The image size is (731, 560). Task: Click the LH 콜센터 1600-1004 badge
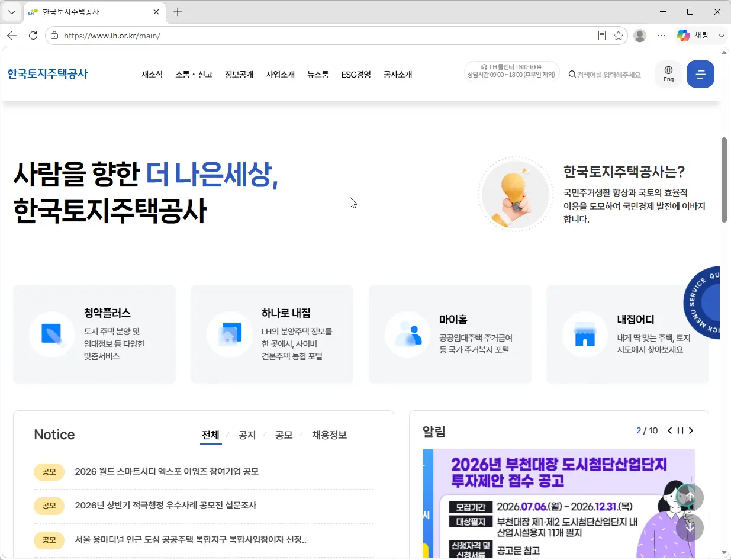coord(511,71)
